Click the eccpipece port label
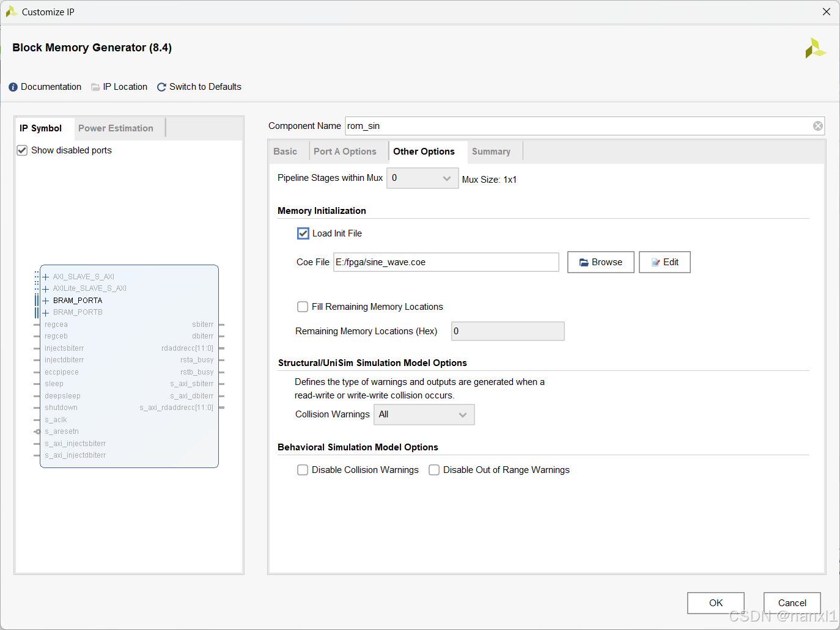Image resolution: width=840 pixels, height=630 pixels. point(62,372)
